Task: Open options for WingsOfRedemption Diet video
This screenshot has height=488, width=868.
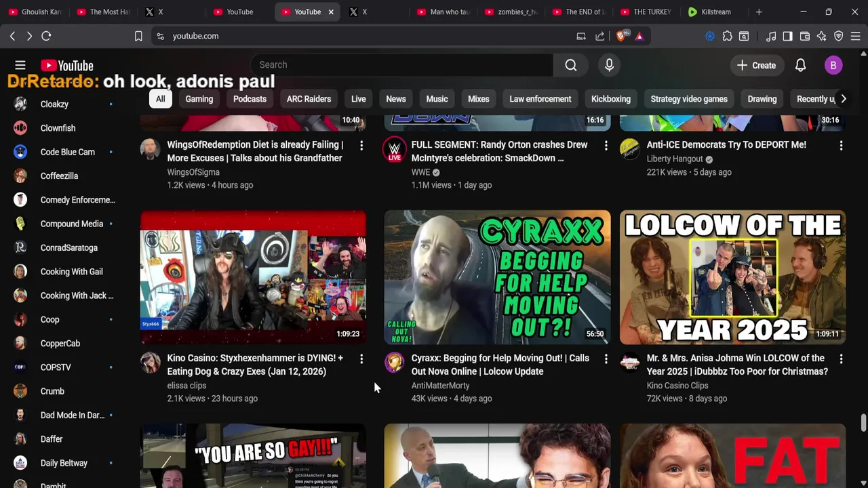Action: [361, 145]
